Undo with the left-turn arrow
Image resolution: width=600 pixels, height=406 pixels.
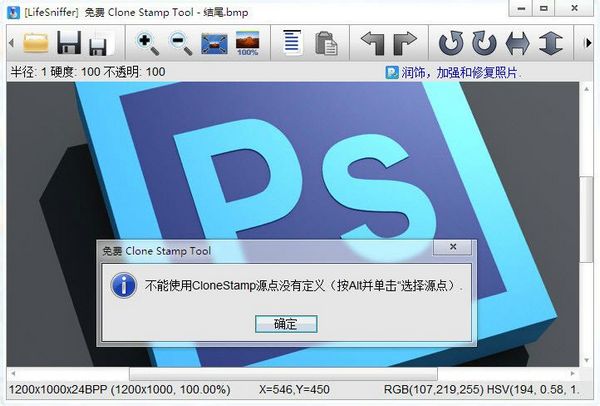tap(373, 43)
